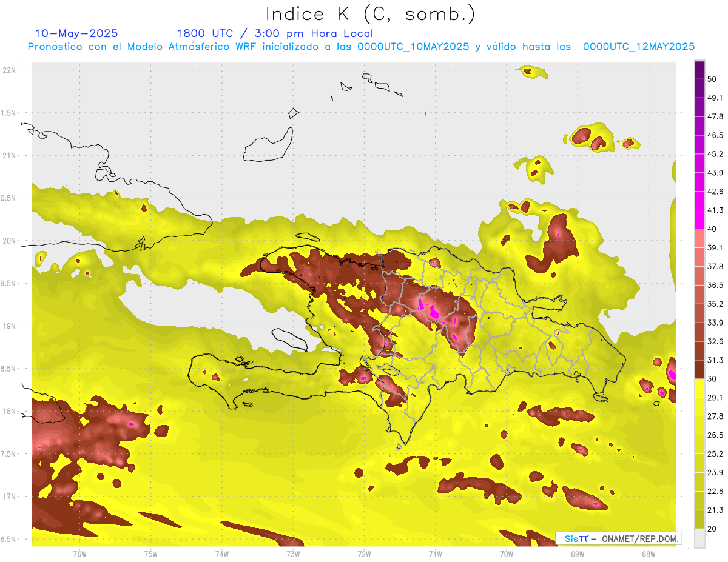Click the color scale value "20" at bottom
Screen dimensions: 728x562
[x=712, y=529]
